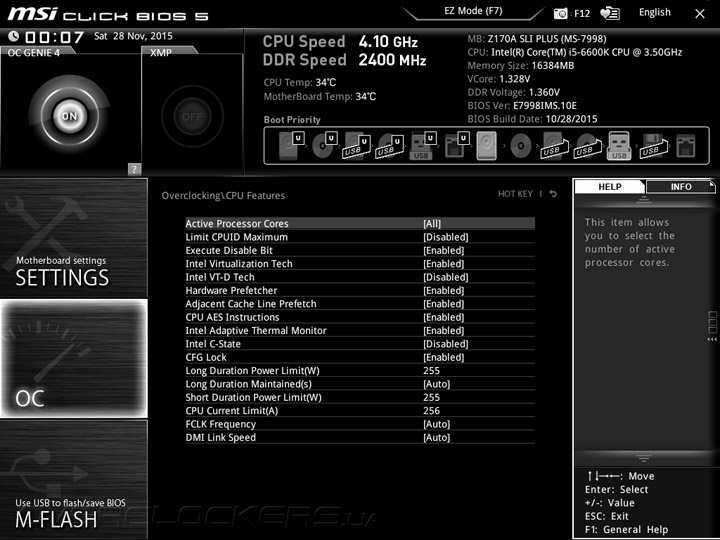Image resolution: width=720 pixels, height=540 pixels.
Task: Select the legacy network boot icon at far right
Action: pos(686,146)
